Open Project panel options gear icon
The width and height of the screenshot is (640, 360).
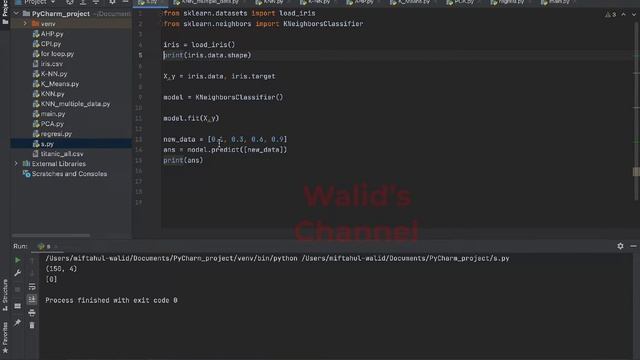coord(112,2)
